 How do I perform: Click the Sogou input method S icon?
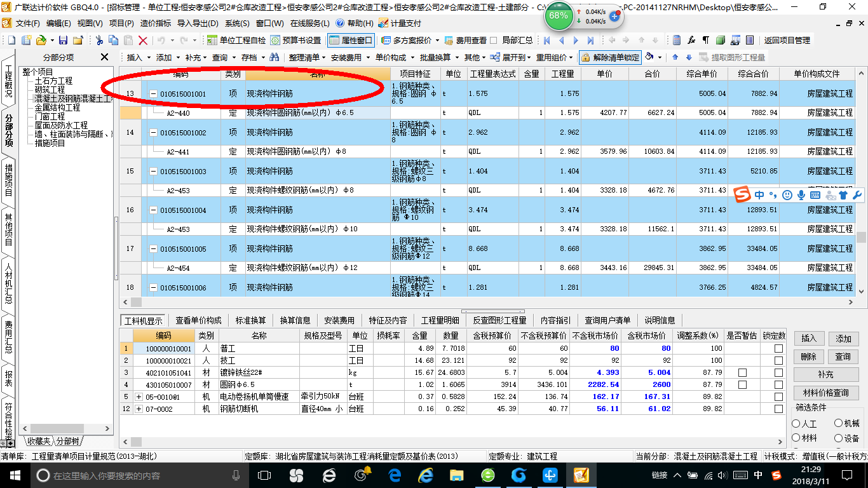pyautogui.click(x=742, y=195)
